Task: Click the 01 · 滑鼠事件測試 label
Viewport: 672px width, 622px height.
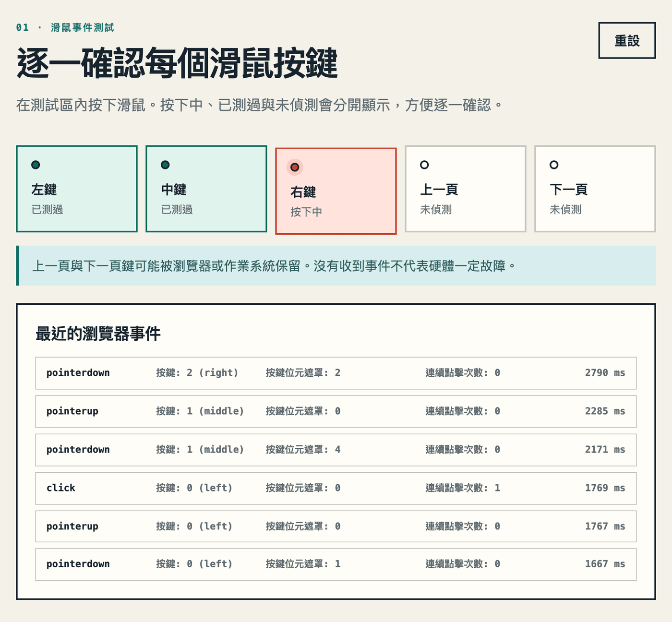Action: [65, 27]
